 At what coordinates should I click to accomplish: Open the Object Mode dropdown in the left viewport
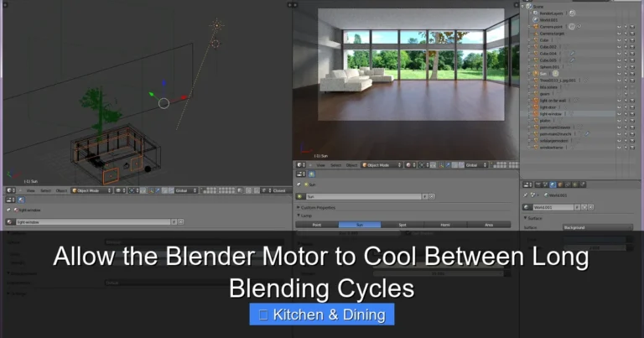point(91,190)
